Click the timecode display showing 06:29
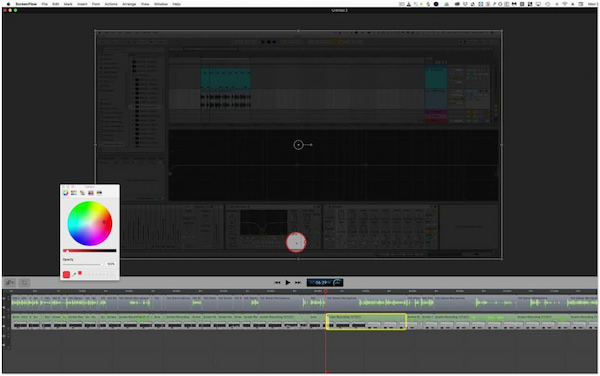This screenshot has width=600, height=376. point(325,283)
